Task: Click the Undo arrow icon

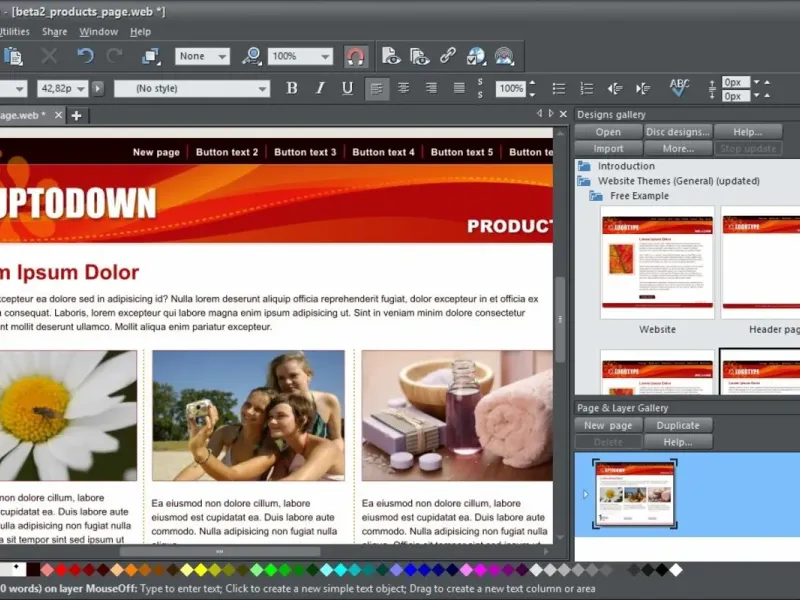Action: click(85, 56)
